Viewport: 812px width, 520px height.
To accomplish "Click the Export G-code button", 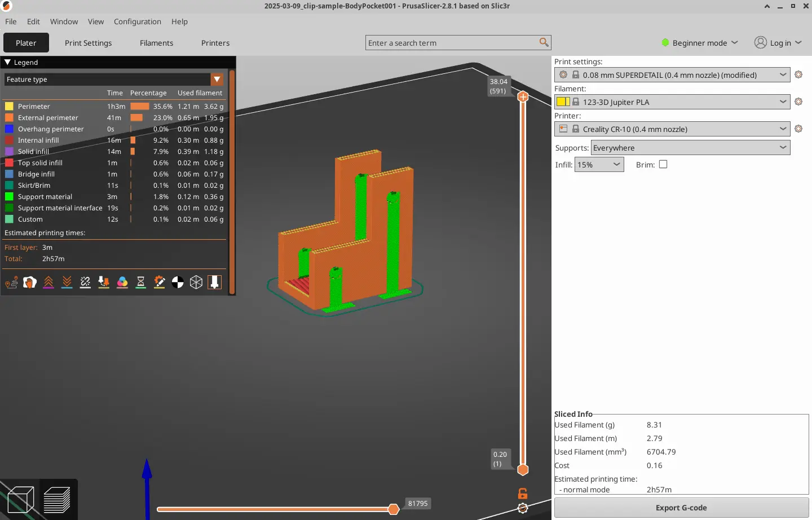I will [681, 508].
